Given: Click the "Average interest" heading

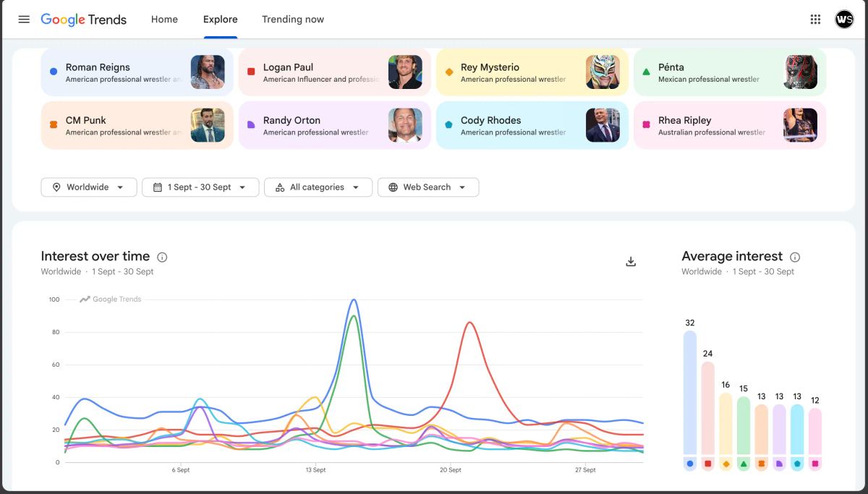Looking at the screenshot, I should (732, 256).
